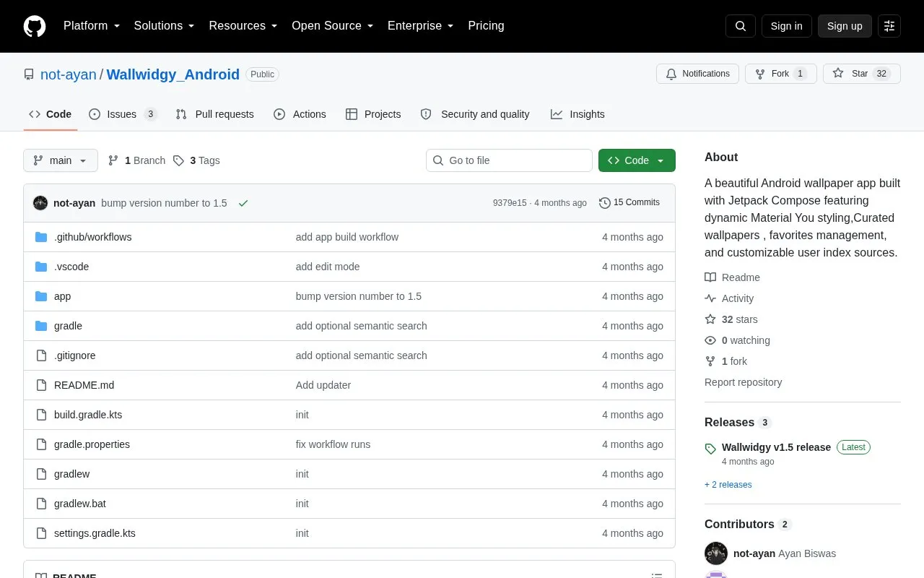Open the + 2 releases link

[x=728, y=485]
